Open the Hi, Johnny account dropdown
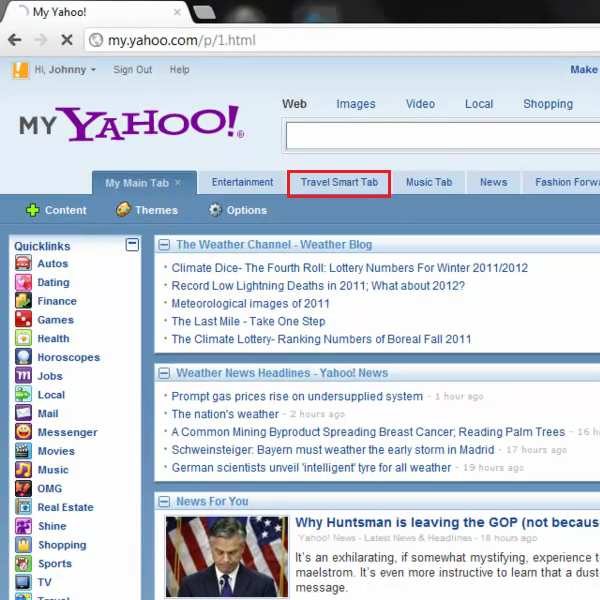The width and height of the screenshot is (600, 600). click(65, 70)
